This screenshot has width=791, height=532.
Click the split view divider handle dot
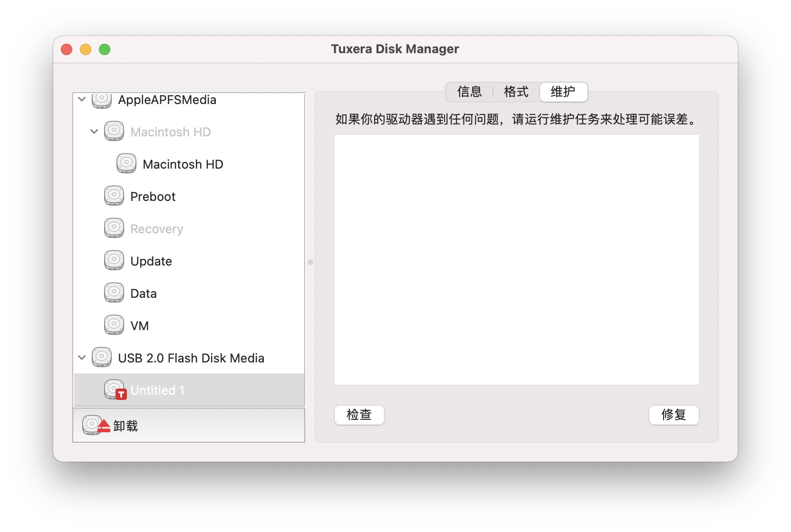point(310,262)
